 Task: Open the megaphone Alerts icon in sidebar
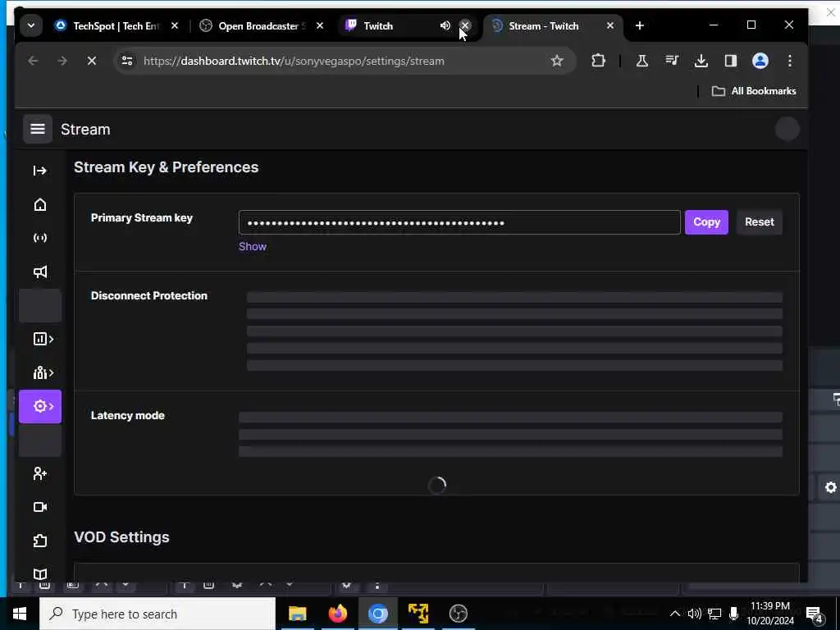(39, 272)
